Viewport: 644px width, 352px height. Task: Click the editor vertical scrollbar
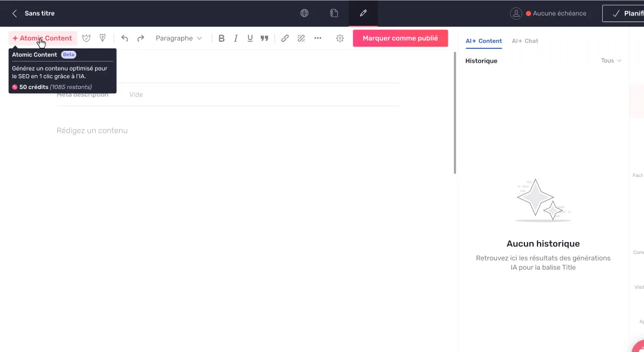click(455, 113)
